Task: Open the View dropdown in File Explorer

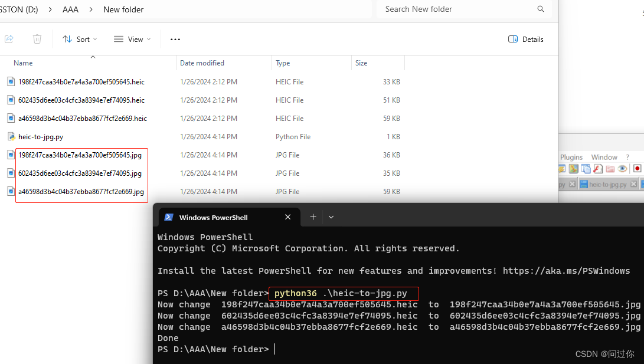Action: (x=131, y=38)
